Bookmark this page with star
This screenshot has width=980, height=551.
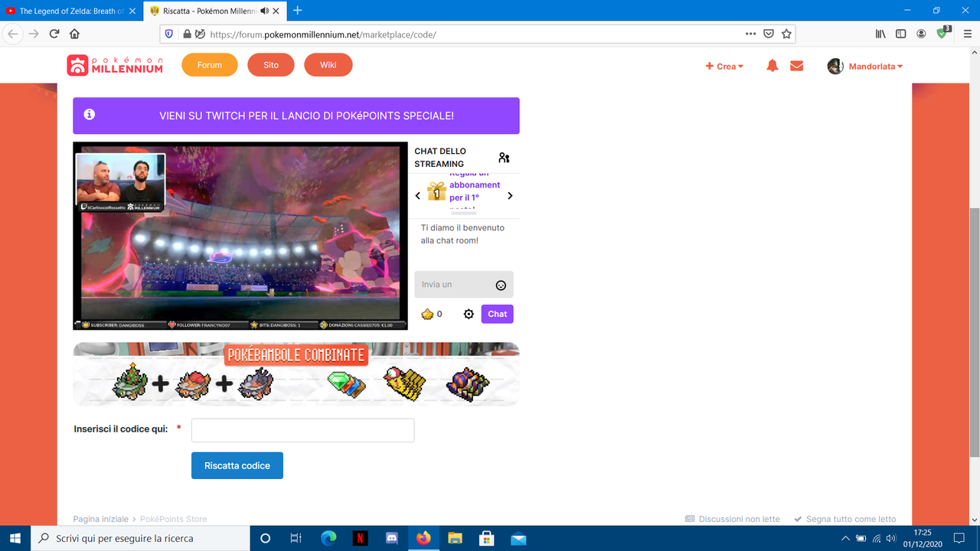pos(786,34)
